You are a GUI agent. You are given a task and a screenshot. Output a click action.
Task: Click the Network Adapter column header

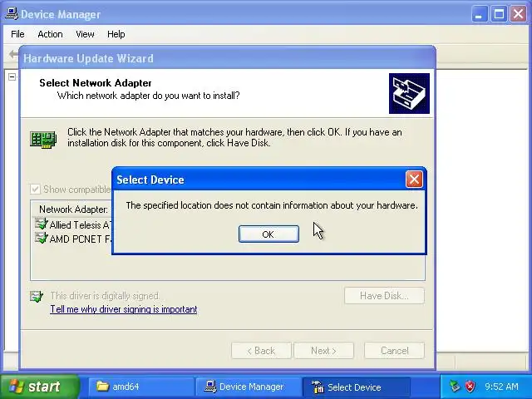(x=73, y=209)
